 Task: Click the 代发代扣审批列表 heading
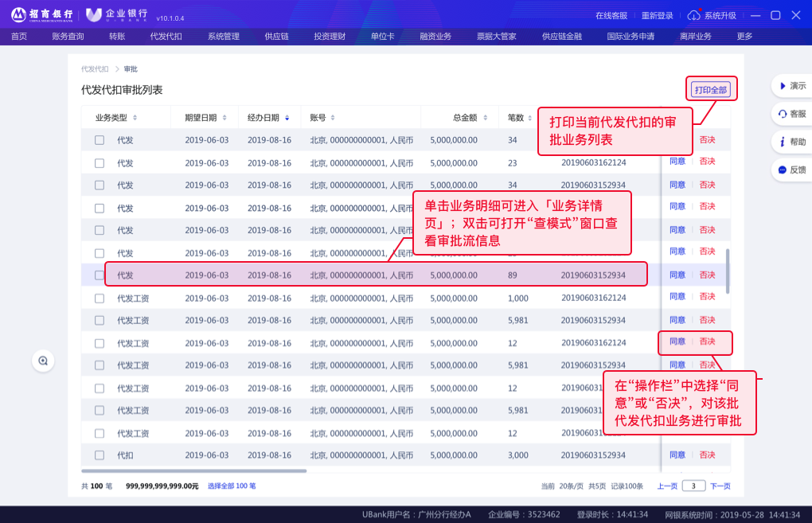(122, 90)
